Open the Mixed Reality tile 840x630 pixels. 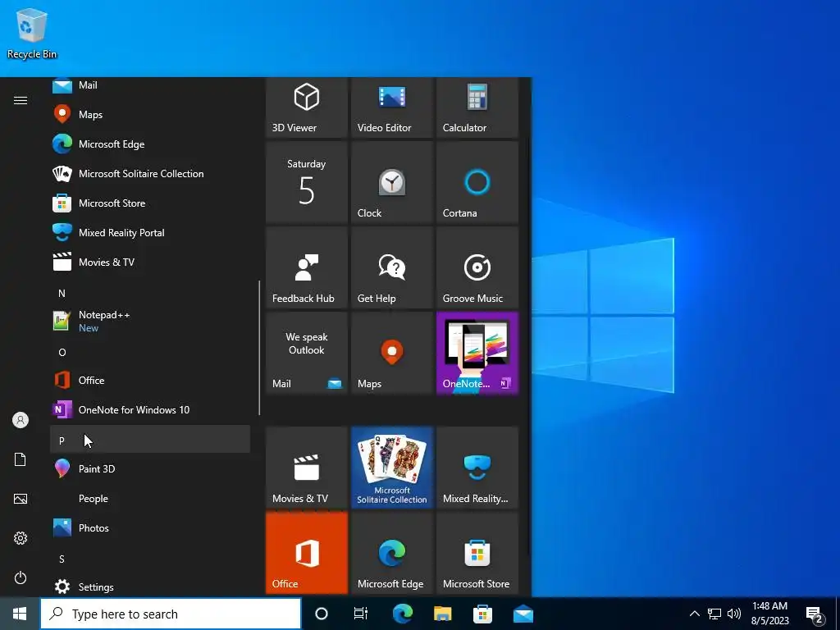tap(477, 467)
